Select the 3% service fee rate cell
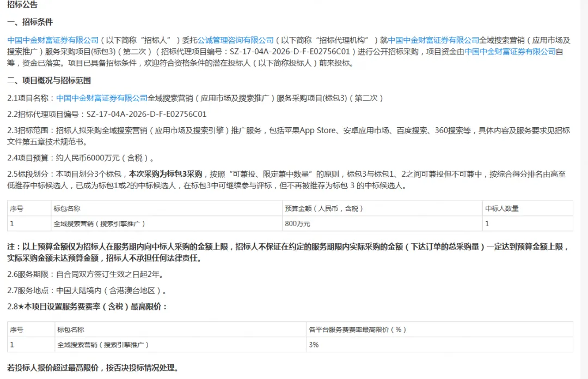The height and width of the screenshot is (379, 588). (312, 344)
